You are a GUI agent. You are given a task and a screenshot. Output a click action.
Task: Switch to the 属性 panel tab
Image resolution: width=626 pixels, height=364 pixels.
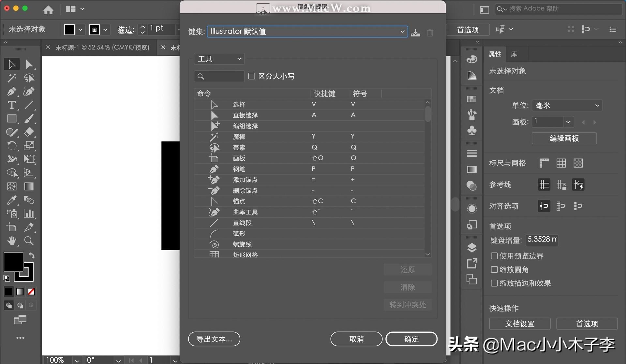pyautogui.click(x=495, y=54)
